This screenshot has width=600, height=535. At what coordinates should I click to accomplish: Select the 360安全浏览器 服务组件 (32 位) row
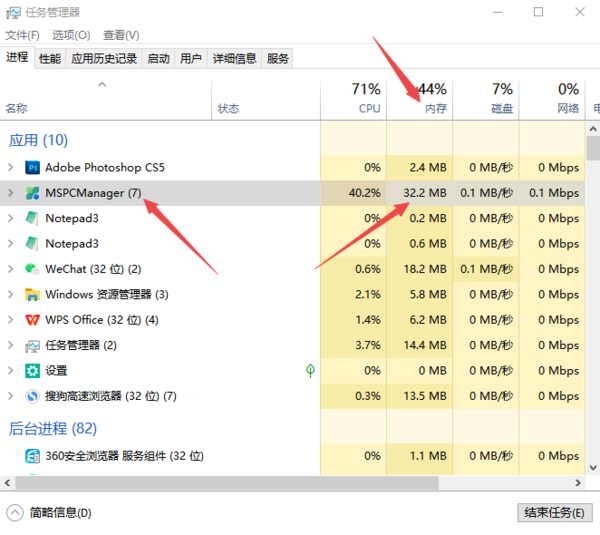(292, 456)
